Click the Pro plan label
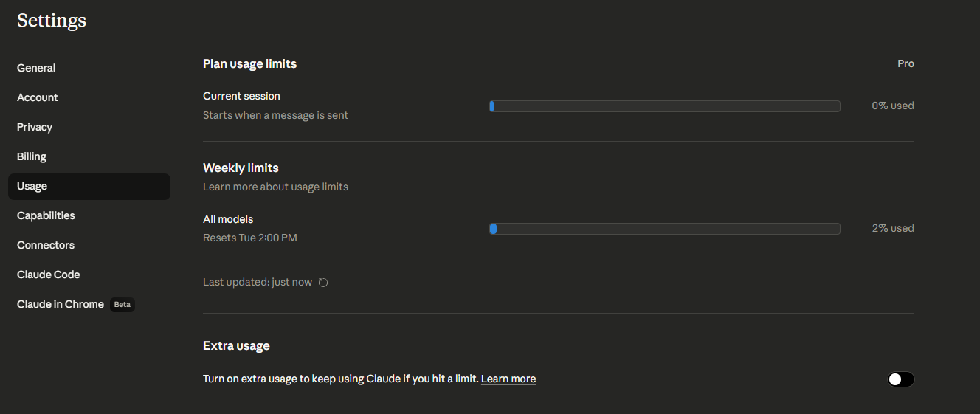The height and width of the screenshot is (414, 980). [906, 64]
